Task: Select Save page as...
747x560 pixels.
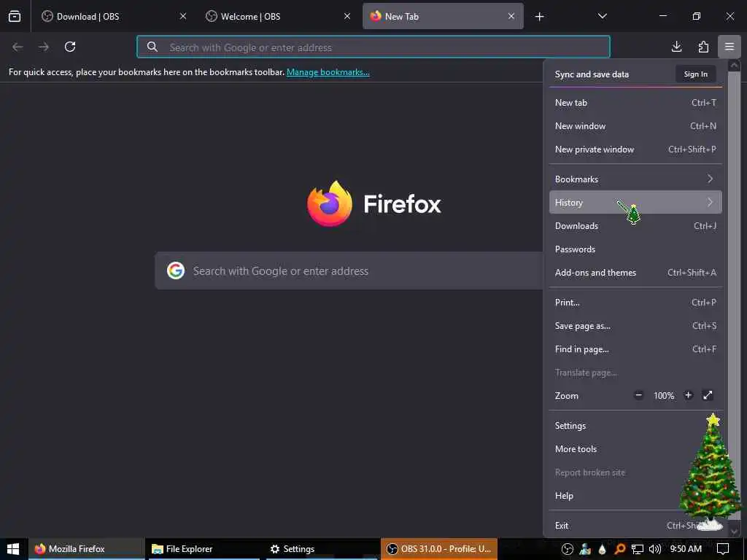Action: point(635,326)
